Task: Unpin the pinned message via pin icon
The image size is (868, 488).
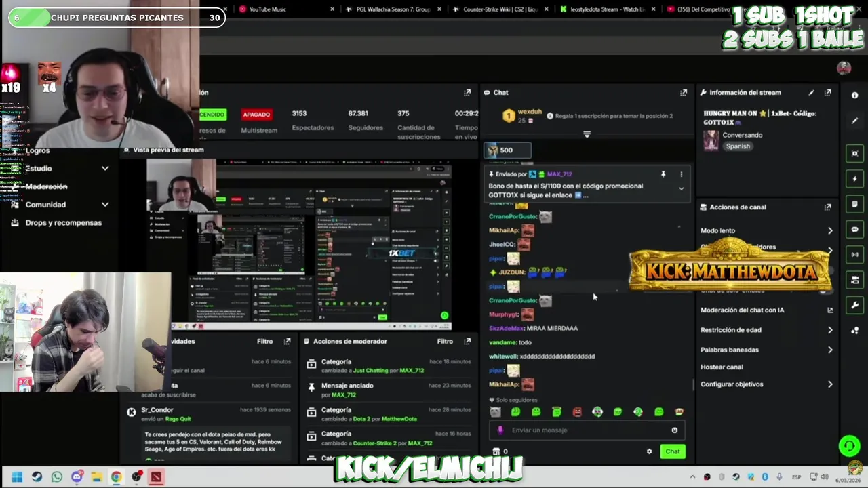Action: (x=663, y=174)
